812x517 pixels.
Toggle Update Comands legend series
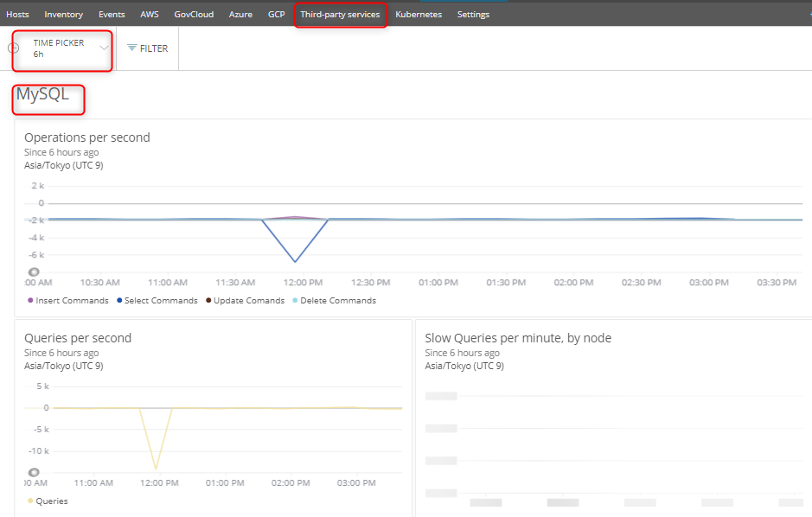(x=245, y=301)
